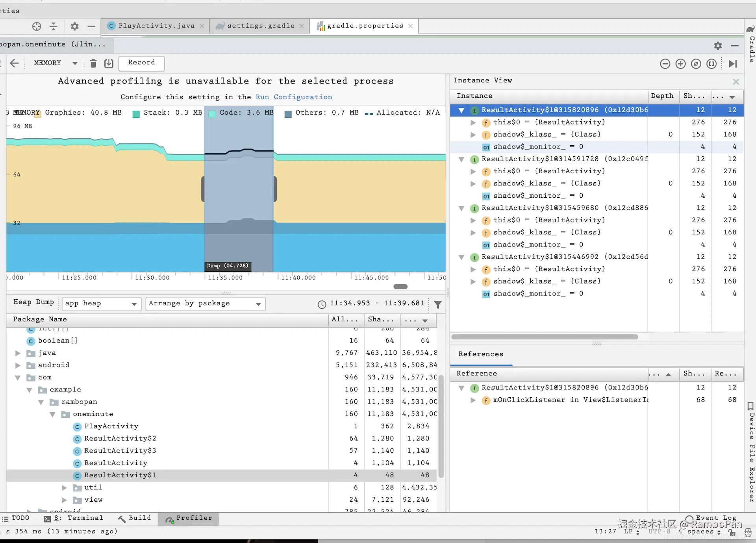Click the zoom in timeline icon
Screen dimensions: 756x543
pos(680,64)
